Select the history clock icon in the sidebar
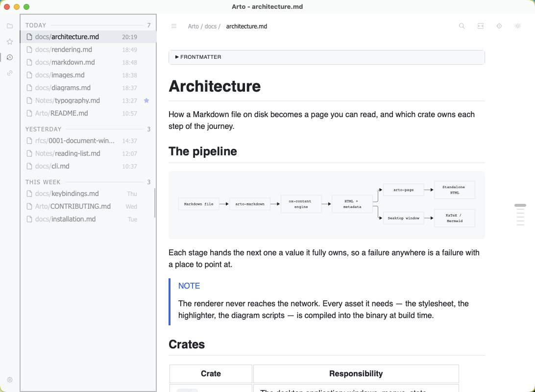Screen dimensions: 535x392 pos(10,57)
